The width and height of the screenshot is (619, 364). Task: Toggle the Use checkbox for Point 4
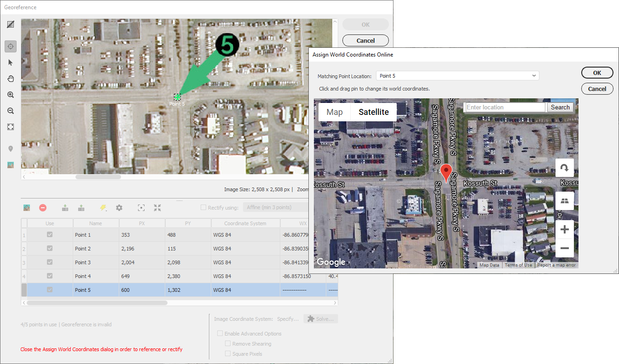[x=50, y=276]
